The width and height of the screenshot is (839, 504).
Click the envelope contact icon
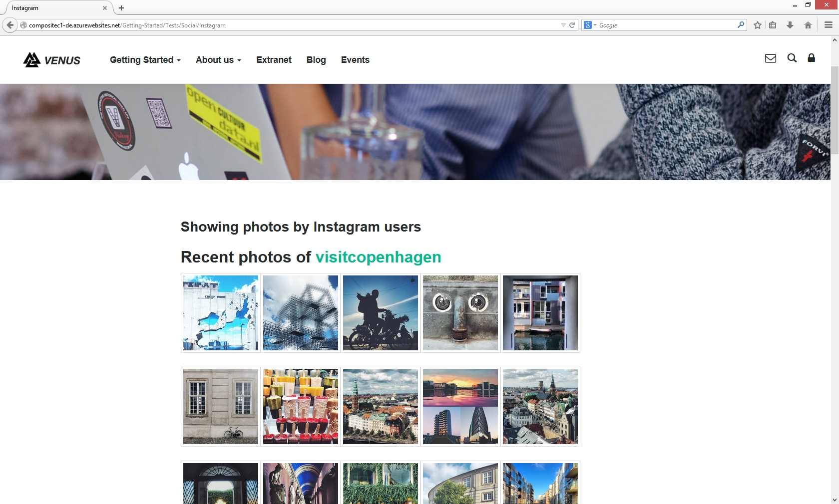point(770,58)
